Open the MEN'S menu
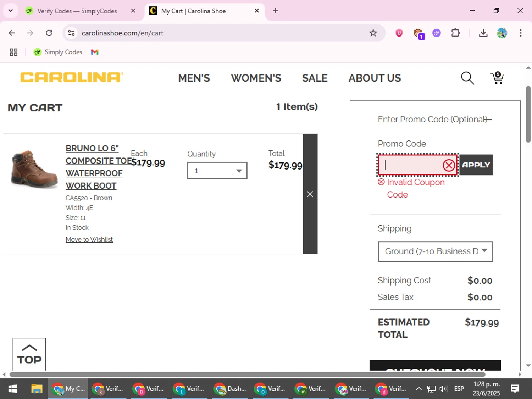This screenshot has height=399, width=532. click(194, 78)
